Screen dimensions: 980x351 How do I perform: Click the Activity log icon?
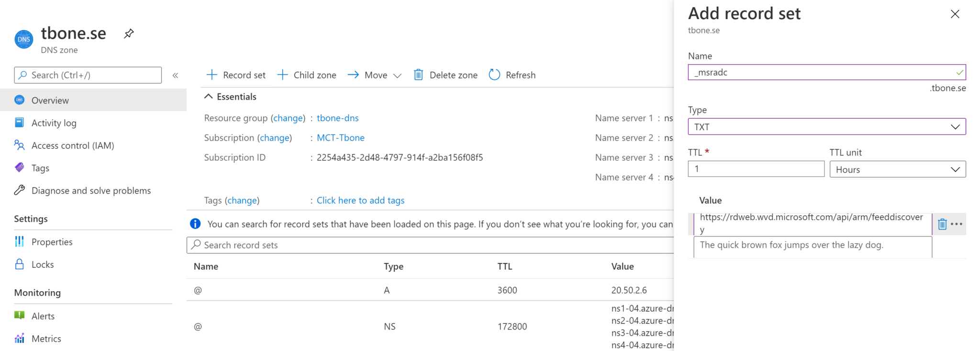pyautogui.click(x=19, y=123)
